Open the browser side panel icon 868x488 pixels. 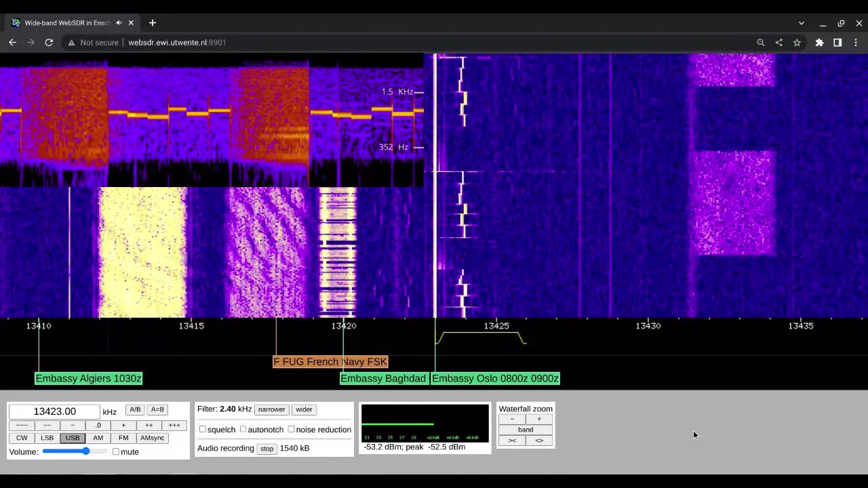[x=837, y=42]
